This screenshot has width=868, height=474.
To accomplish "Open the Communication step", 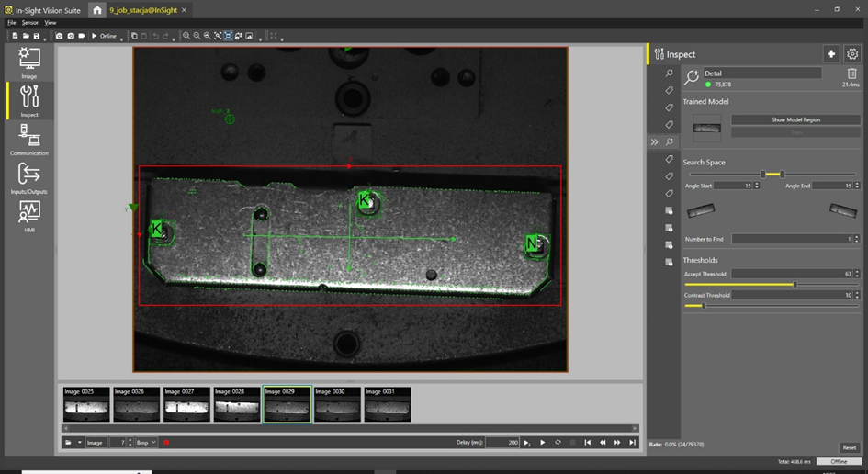I will pos(29,139).
